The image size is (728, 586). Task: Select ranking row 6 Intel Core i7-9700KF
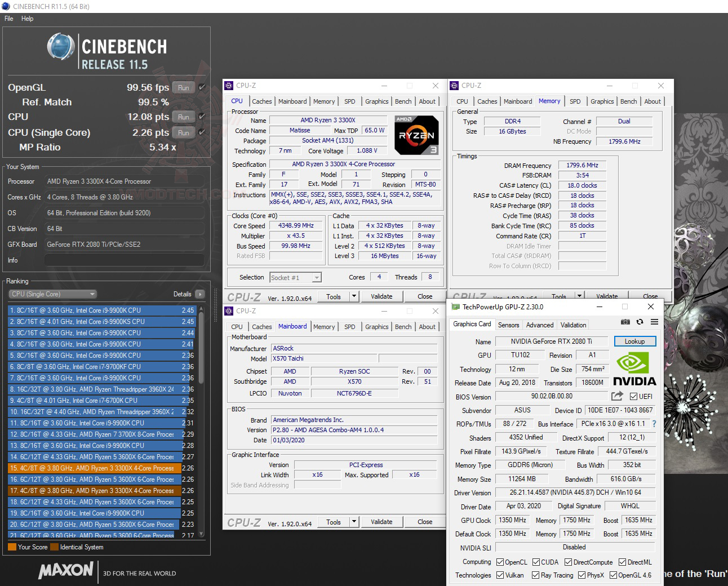click(x=101, y=366)
